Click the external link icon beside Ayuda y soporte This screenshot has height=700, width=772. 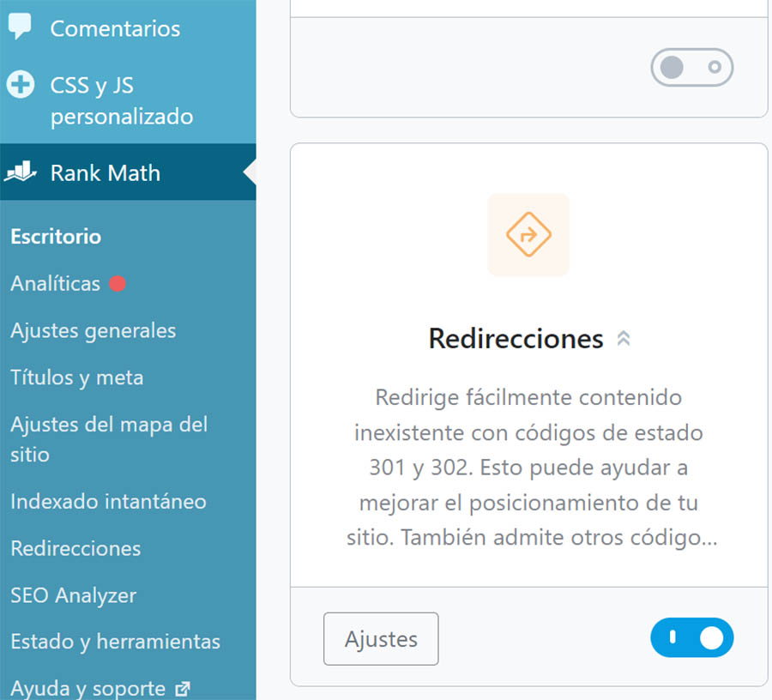pyautogui.click(x=183, y=688)
